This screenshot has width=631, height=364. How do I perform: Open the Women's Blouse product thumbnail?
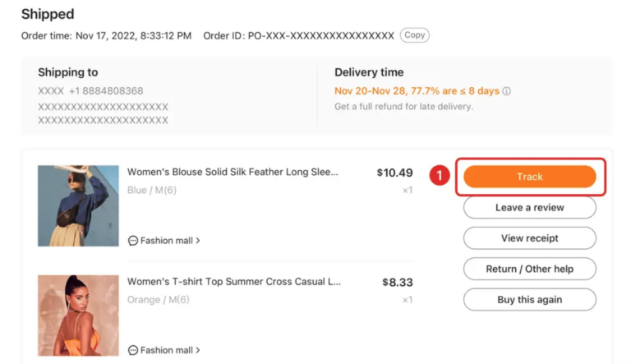[78, 205]
